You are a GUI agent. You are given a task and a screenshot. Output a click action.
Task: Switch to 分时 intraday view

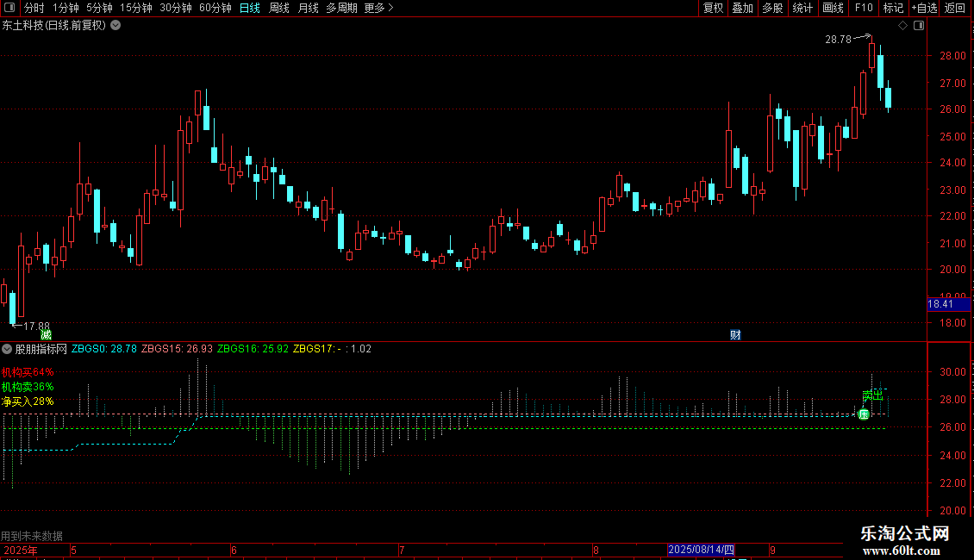tap(34, 8)
